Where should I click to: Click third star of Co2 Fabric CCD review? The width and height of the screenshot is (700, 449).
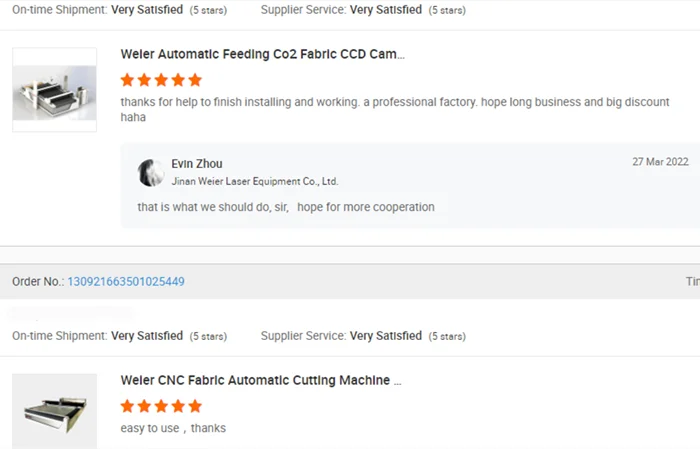click(x=161, y=80)
